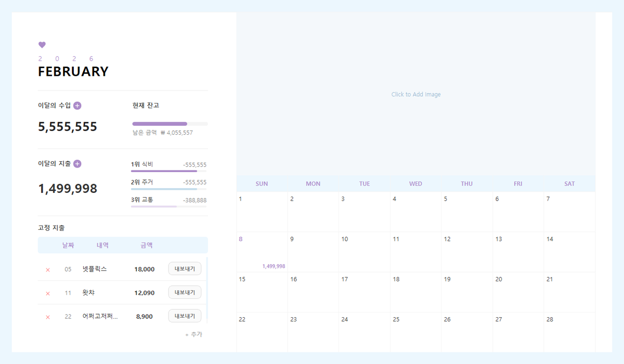Export the 왓챠 fixed expense
Image resolution: width=624 pixels, height=364 pixels.
[185, 292]
